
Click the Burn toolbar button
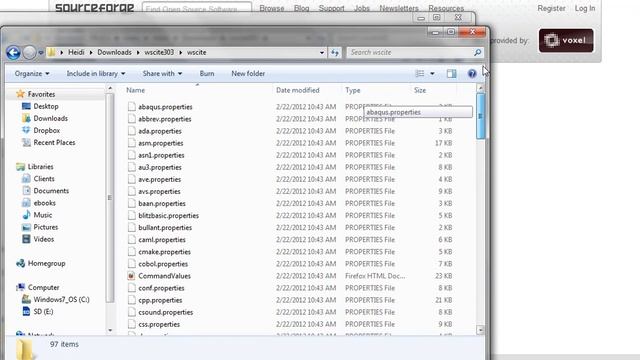coord(207,73)
